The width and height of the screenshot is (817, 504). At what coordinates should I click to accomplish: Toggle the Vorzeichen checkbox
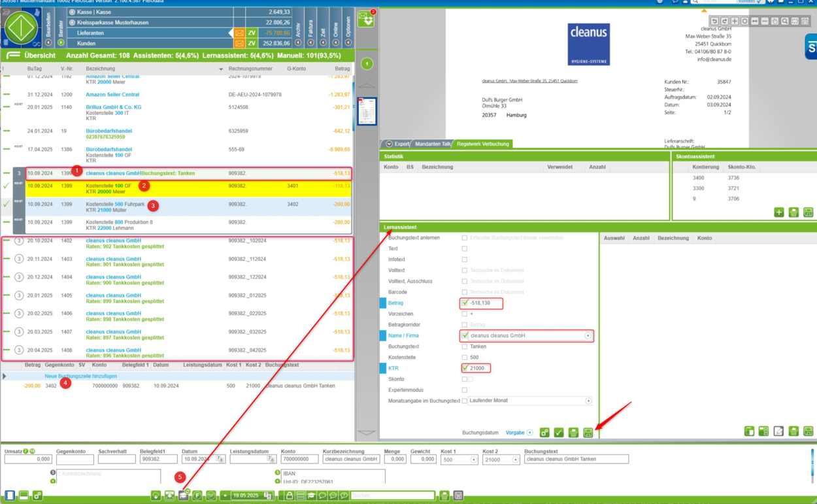point(465,314)
